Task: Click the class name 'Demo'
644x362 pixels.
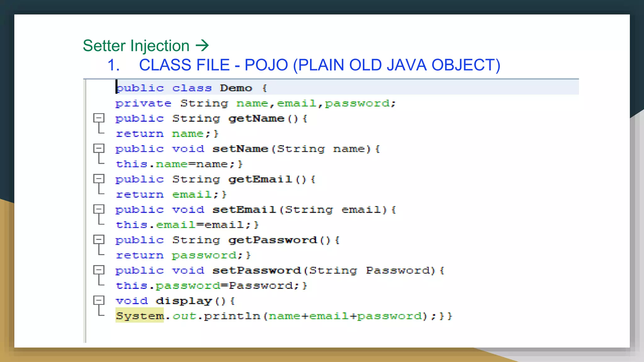Action: (236, 88)
